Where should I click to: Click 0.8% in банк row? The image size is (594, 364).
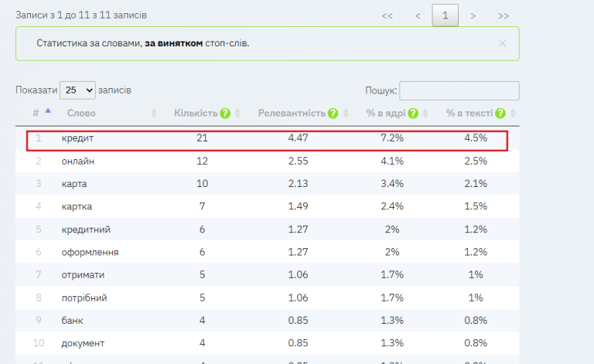pos(476,321)
